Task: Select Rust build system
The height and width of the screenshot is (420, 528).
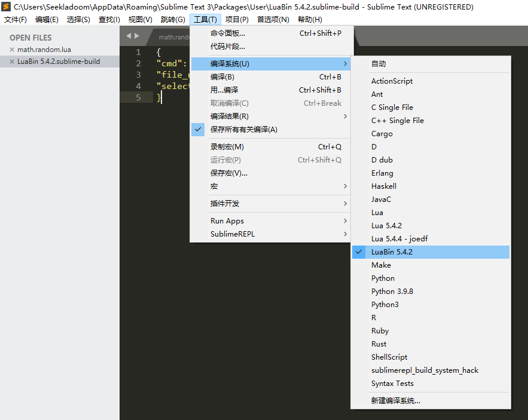Action: pyautogui.click(x=431, y=344)
